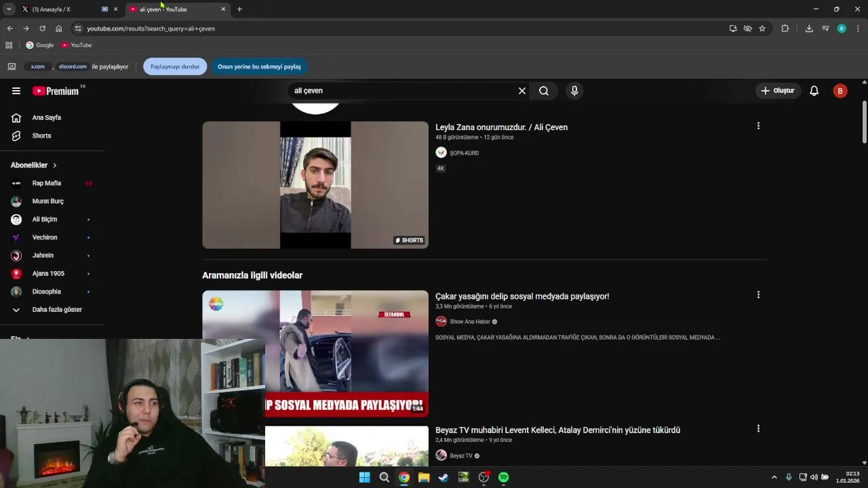The height and width of the screenshot is (488, 868).
Task: Click Oluştur create button
Action: tap(778, 91)
